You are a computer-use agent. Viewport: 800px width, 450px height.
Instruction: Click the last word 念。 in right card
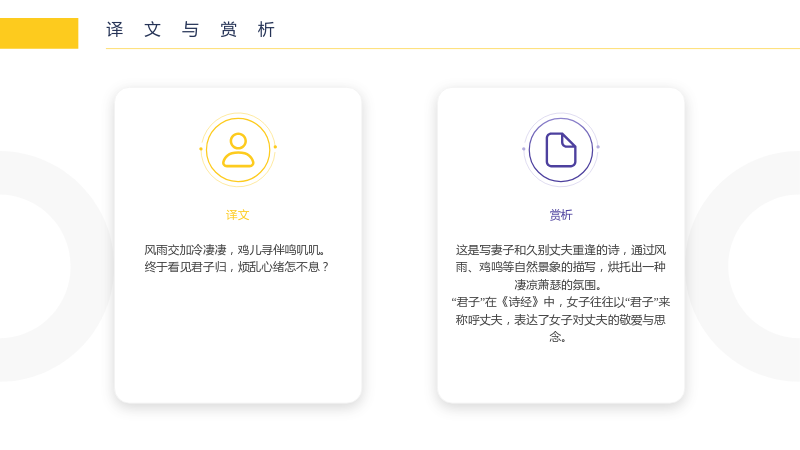click(x=558, y=337)
